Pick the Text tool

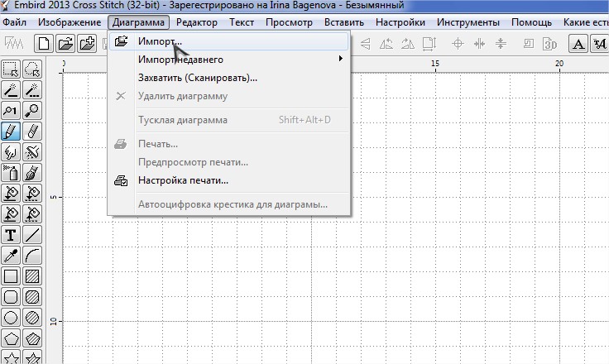point(12,235)
